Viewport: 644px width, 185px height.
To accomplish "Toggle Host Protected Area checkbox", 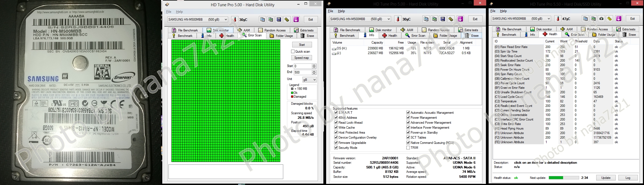I will 336,132.
